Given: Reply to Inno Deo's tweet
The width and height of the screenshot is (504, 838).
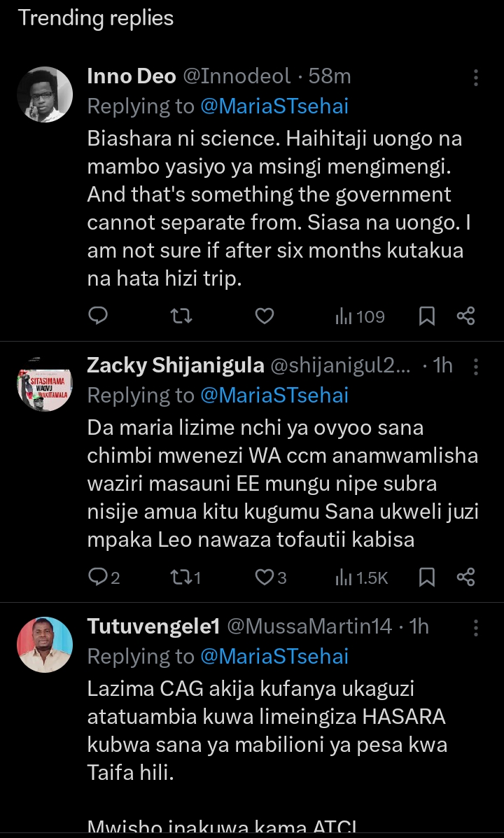Looking at the screenshot, I should [x=98, y=316].
